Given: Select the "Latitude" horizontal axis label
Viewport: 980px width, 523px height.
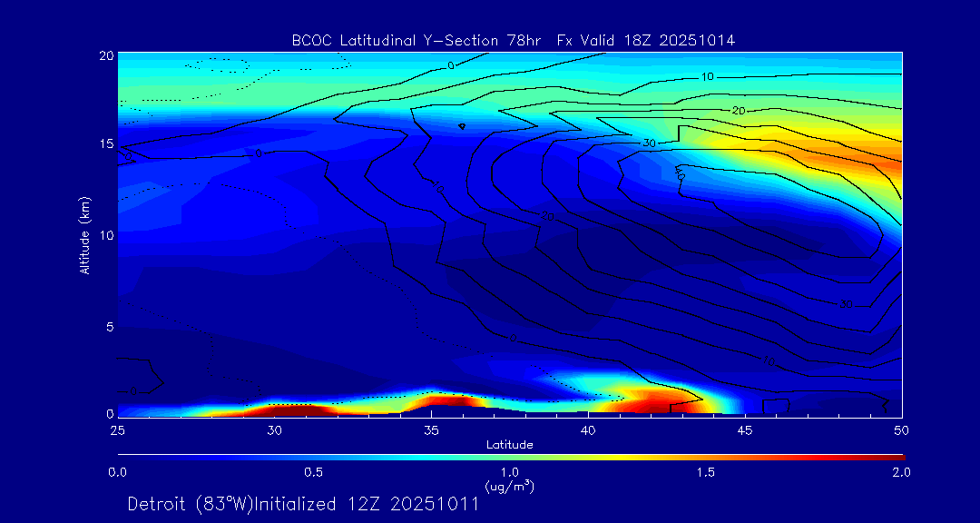Looking at the screenshot, I should (510, 446).
